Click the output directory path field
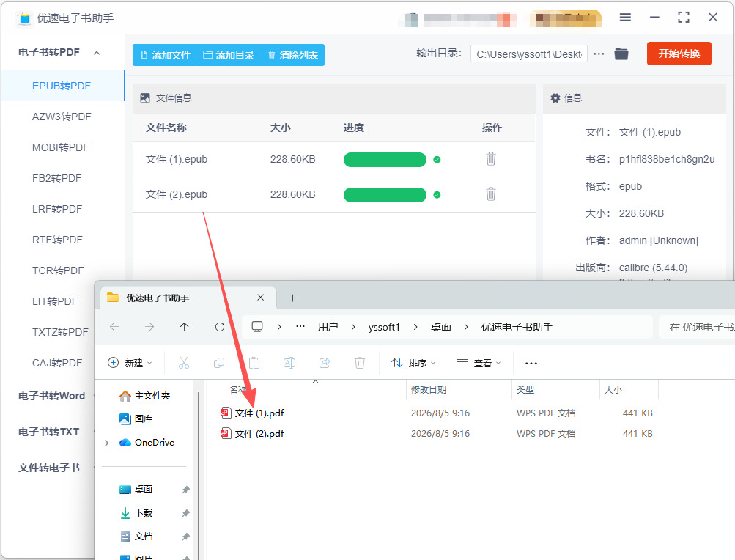This screenshot has width=735, height=560. click(x=529, y=54)
